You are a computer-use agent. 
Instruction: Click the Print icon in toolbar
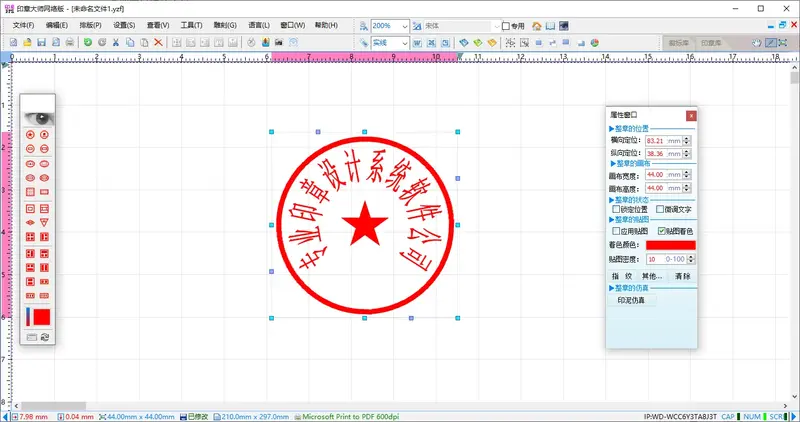click(70, 43)
